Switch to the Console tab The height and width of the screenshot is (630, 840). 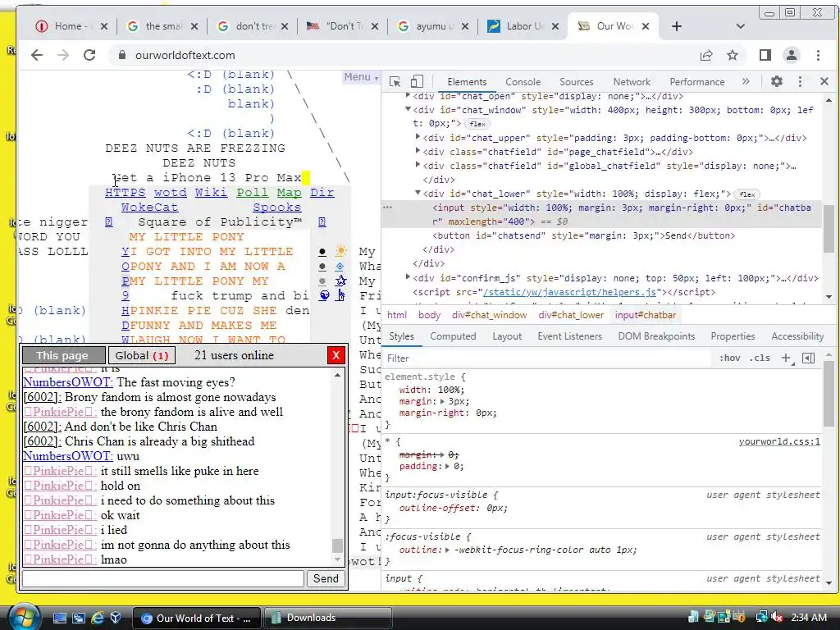coord(523,82)
